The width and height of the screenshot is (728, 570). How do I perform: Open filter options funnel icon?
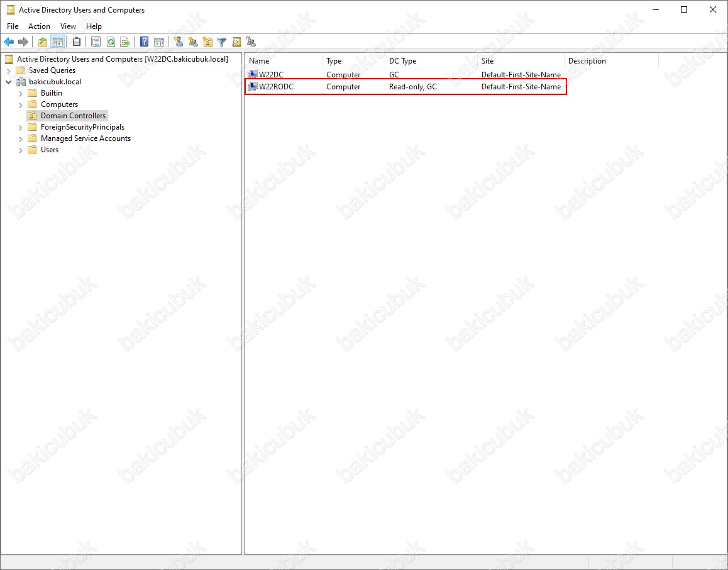point(222,42)
